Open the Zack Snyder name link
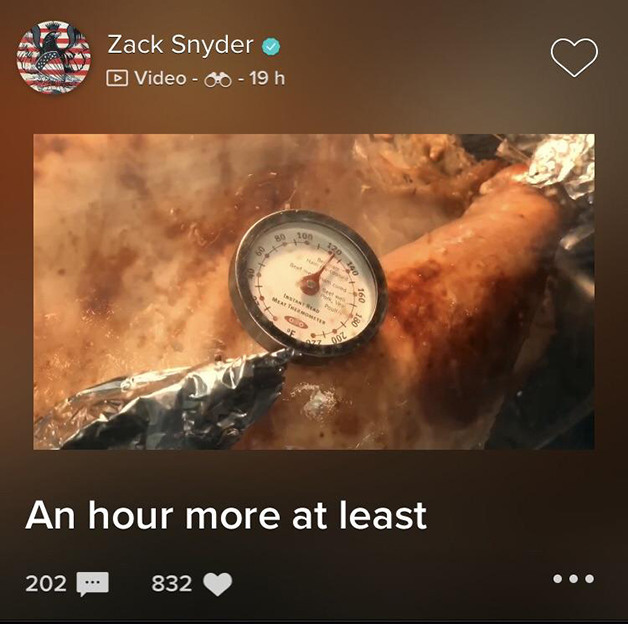This screenshot has width=628, height=624. coord(180,45)
